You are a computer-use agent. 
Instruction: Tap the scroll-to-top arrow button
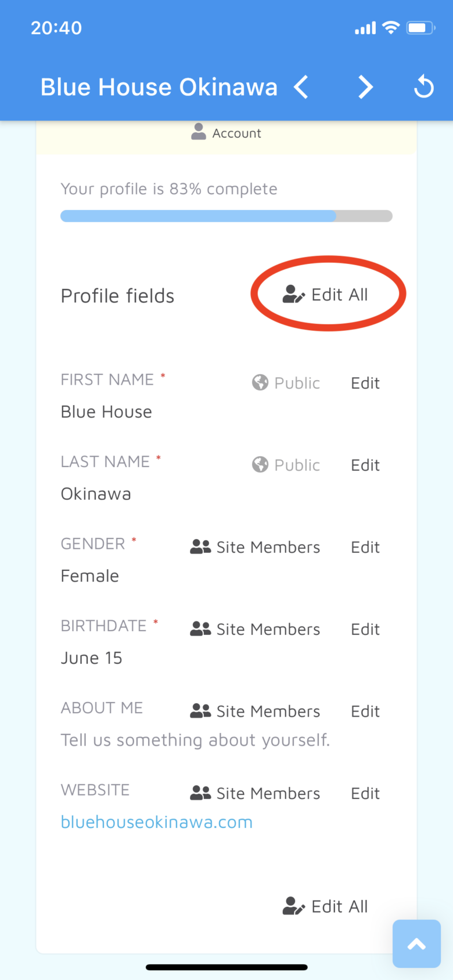point(416,943)
